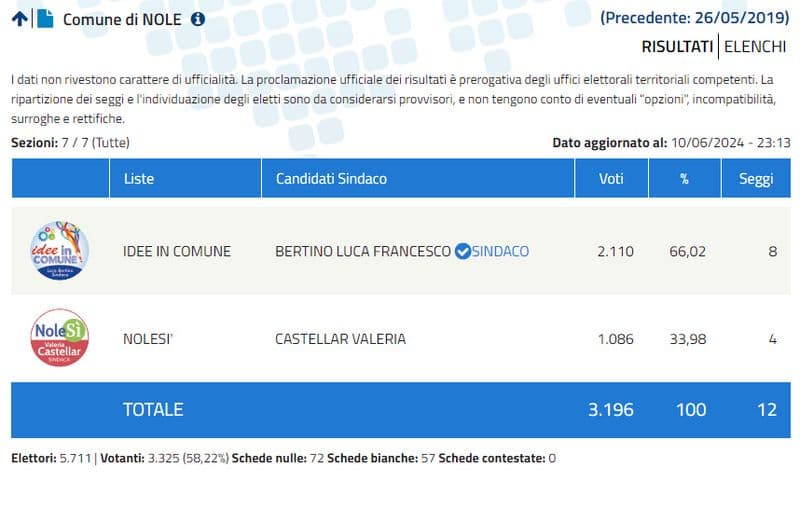Open the info icon beside Comune di NOLE
800x508 pixels.
(198, 19)
